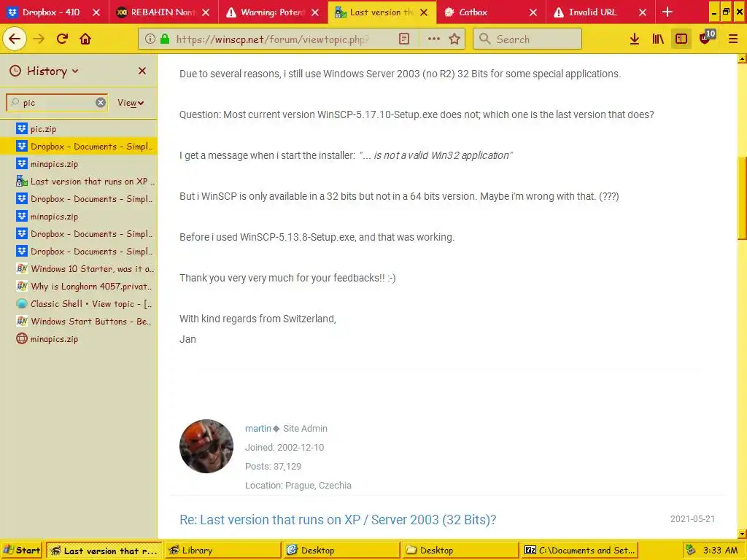Open the browser home page
Screen dimensions: 747x560
coord(85,39)
